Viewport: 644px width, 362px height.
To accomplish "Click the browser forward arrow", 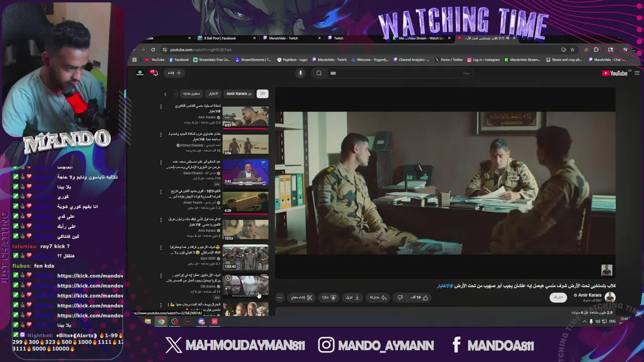I will [143, 50].
